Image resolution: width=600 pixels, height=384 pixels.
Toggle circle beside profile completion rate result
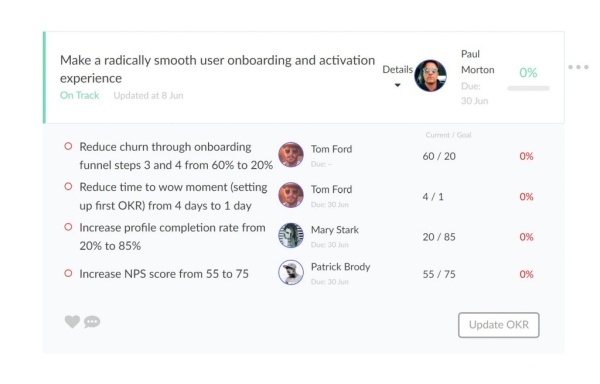pyautogui.click(x=68, y=227)
